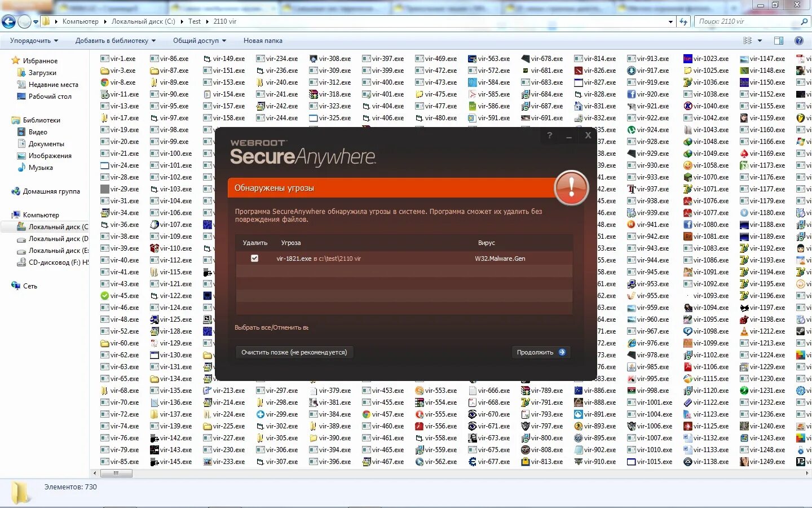Open the address bar history dropdown

[x=670, y=21]
